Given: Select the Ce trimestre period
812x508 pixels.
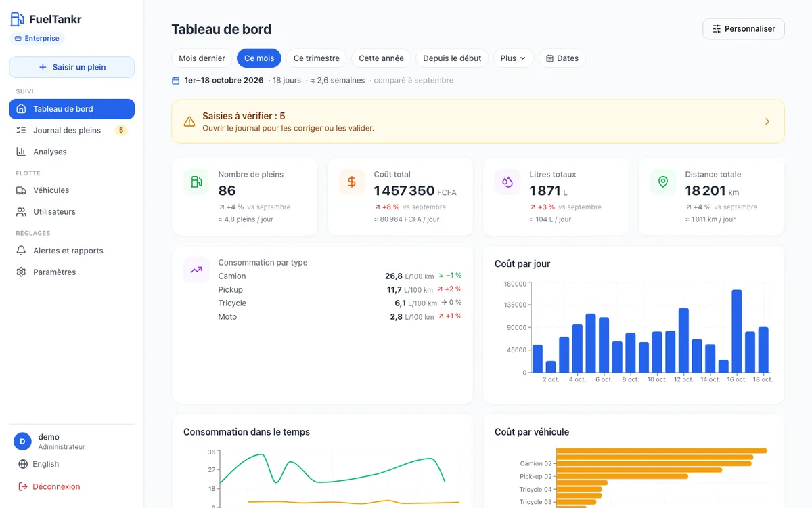Looking at the screenshot, I should 317,58.
